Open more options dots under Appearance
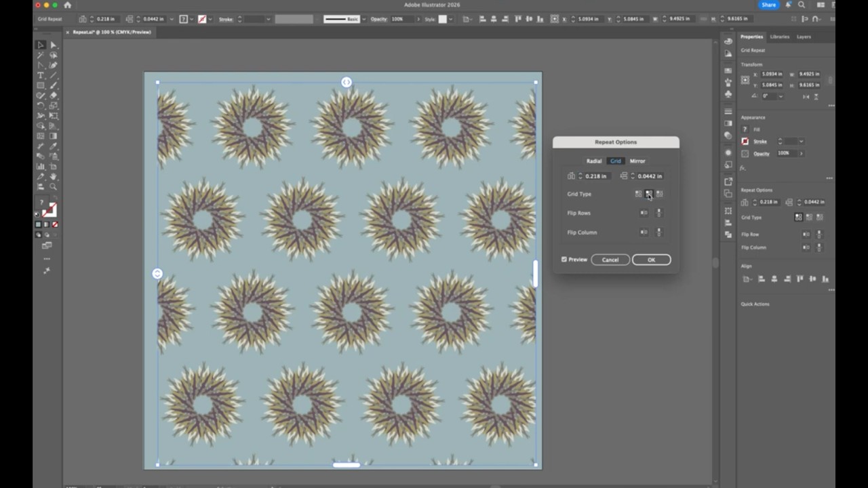The width and height of the screenshot is (868, 488). click(829, 178)
